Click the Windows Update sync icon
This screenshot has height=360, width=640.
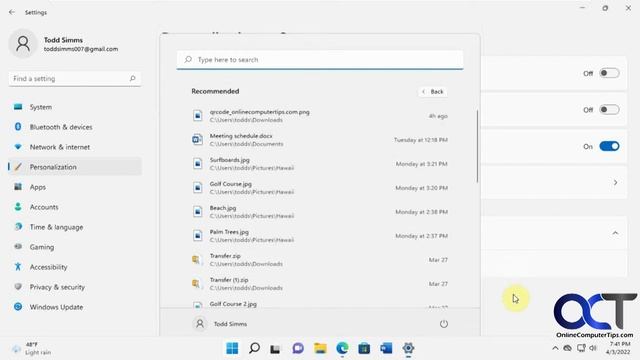(18, 307)
